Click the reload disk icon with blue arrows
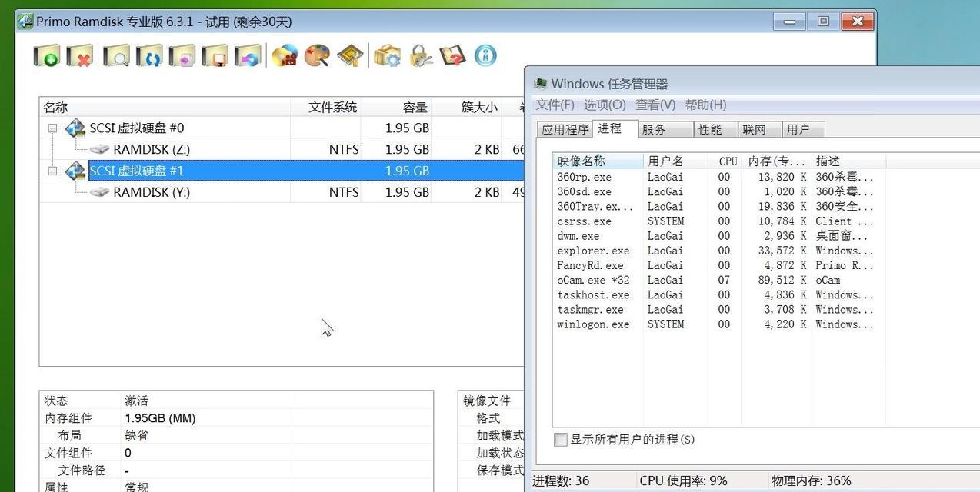Screen dimensions: 980x492 tap(149, 55)
